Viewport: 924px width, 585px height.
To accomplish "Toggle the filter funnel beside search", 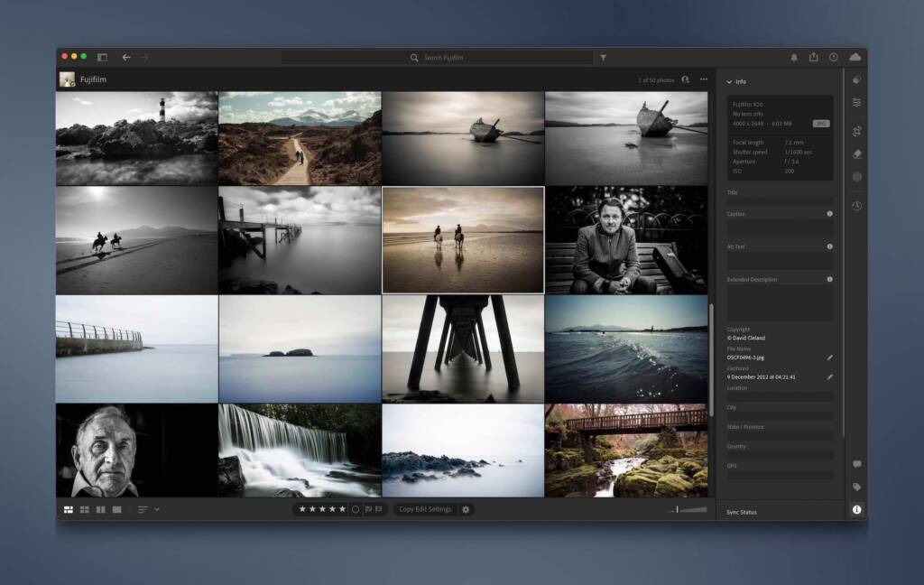I will (x=603, y=58).
